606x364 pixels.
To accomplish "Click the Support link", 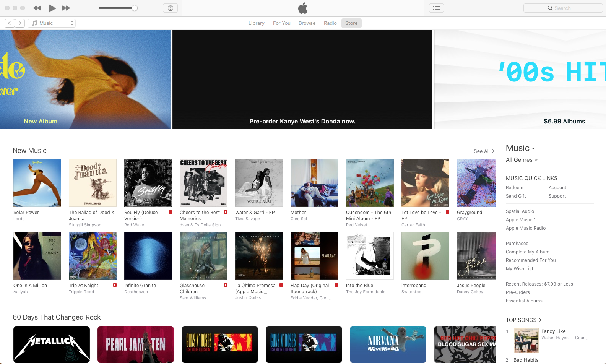I will [557, 196].
